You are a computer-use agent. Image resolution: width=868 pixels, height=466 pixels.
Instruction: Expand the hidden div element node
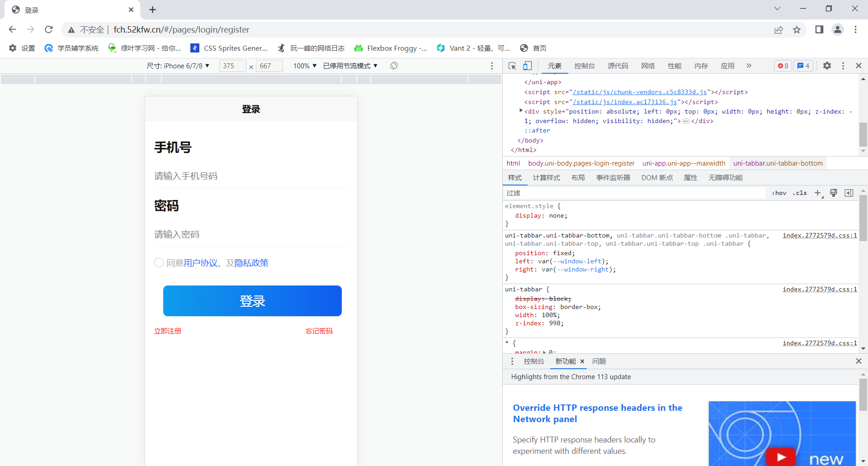(521, 110)
